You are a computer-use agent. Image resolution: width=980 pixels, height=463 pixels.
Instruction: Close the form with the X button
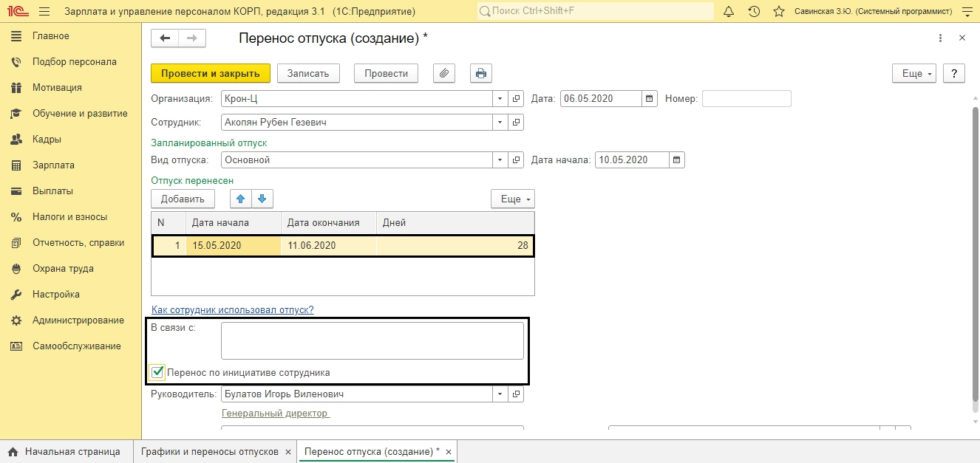962,38
